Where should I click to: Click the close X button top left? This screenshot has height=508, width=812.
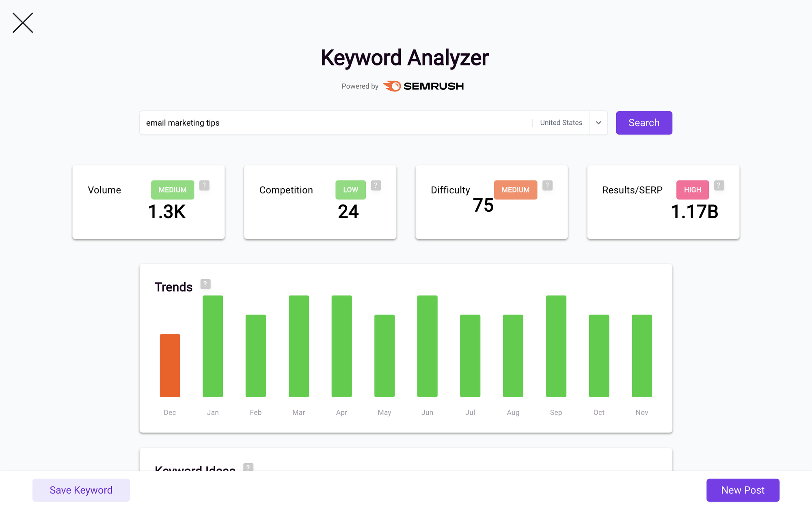click(x=22, y=23)
